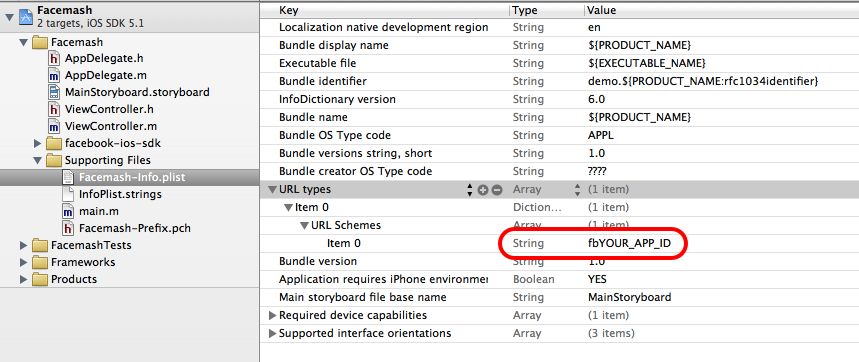This screenshot has height=362, width=859.
Task: Click the ViewController.h header file icon
Action: (54, 109)
